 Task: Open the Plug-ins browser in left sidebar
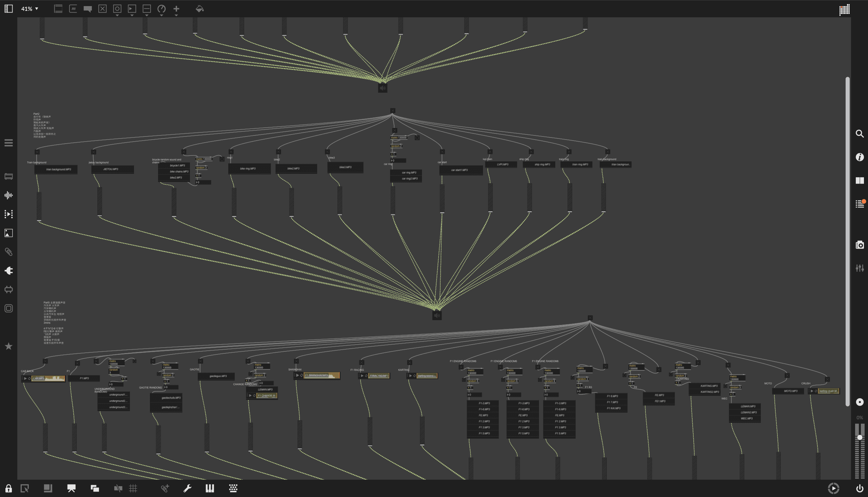[8, 271]
